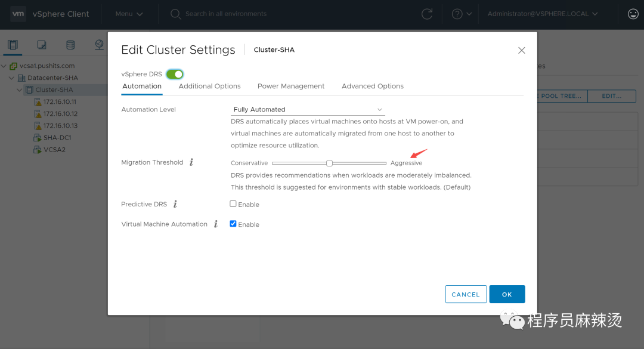Toggle the vSphere DRS switch
The height and width of the screenshot is (349, 644).
coord(175,74)
